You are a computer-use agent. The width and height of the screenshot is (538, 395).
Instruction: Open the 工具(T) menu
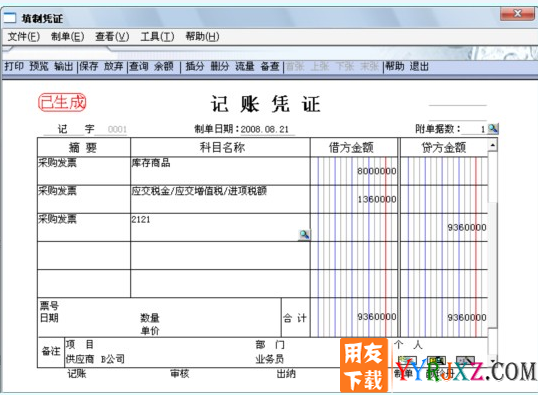click(x=157, y=36)
